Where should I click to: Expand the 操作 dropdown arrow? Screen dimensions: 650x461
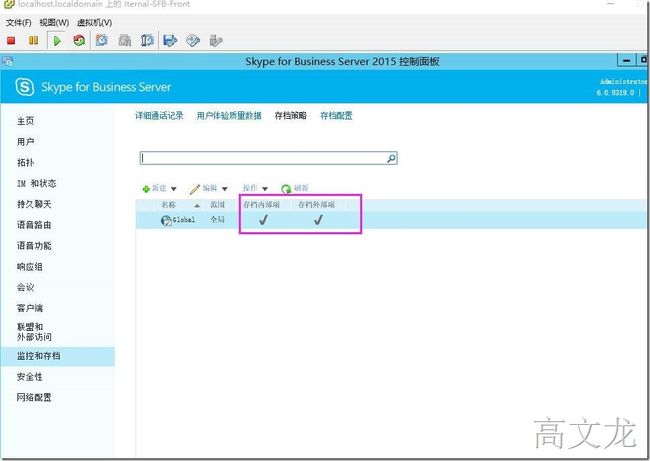[264, 189]
